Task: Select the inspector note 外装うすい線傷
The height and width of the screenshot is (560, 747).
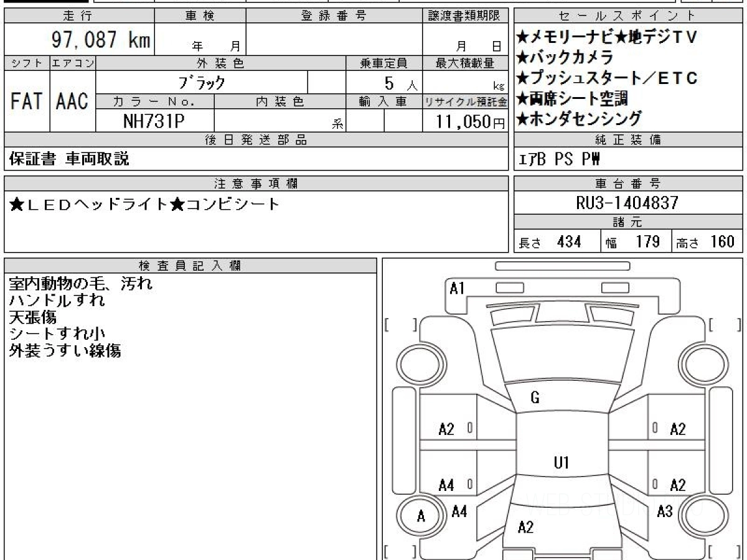Action: tap(65, 351)
